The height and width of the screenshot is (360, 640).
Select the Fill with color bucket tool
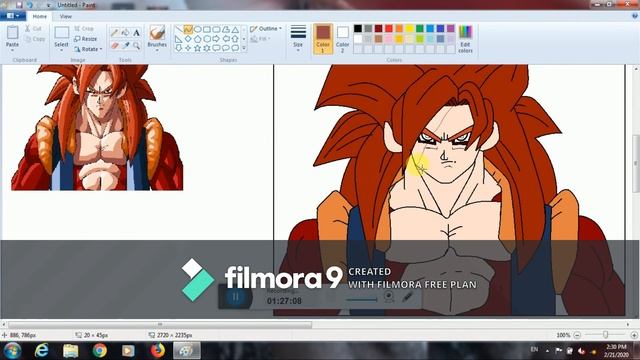(126, 33)
